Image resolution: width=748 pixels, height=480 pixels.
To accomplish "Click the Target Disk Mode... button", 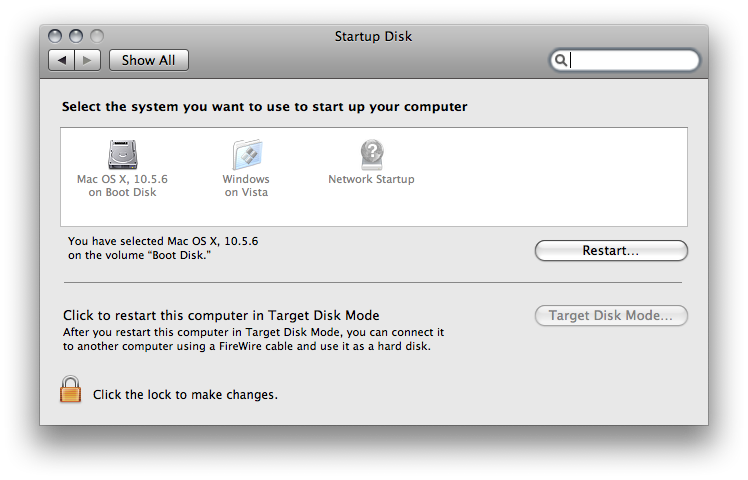I will coord(611,315).
